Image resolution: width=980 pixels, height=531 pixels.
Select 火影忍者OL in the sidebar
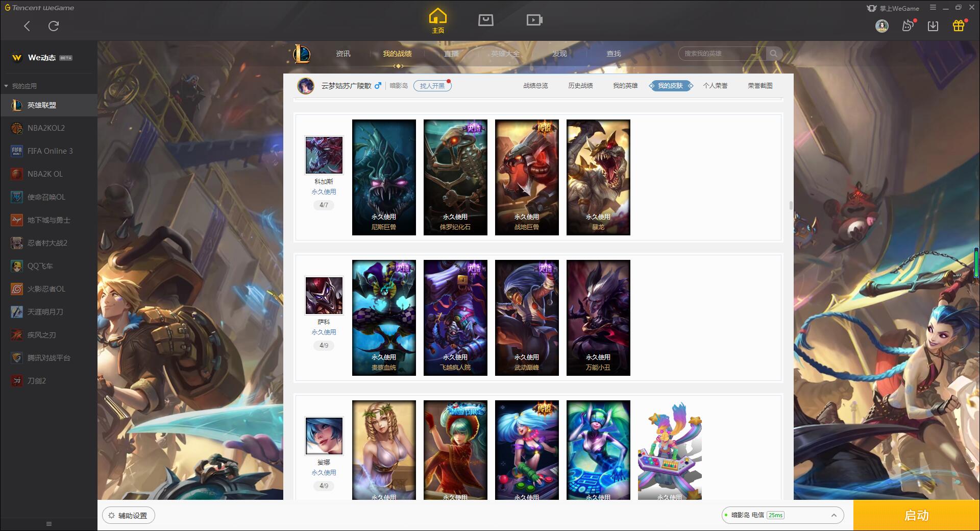(48, 289)
